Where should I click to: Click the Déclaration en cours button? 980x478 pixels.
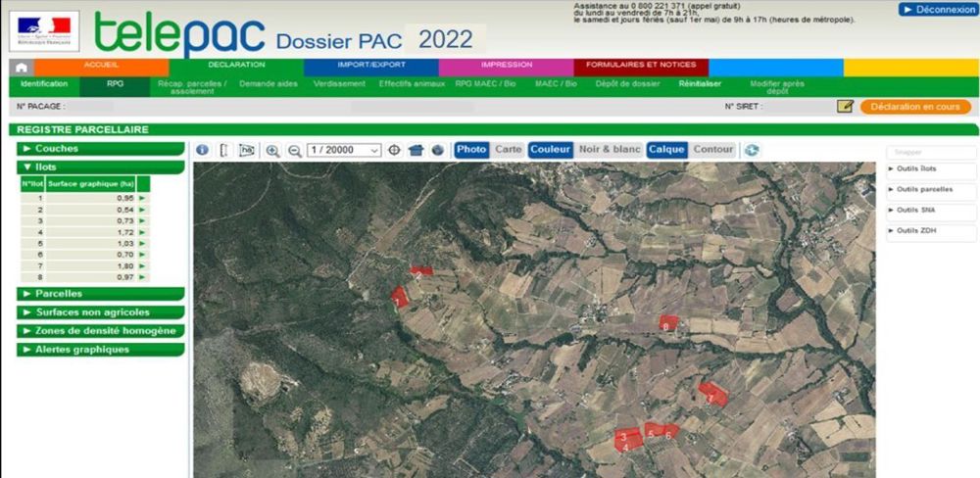(914, 107)
